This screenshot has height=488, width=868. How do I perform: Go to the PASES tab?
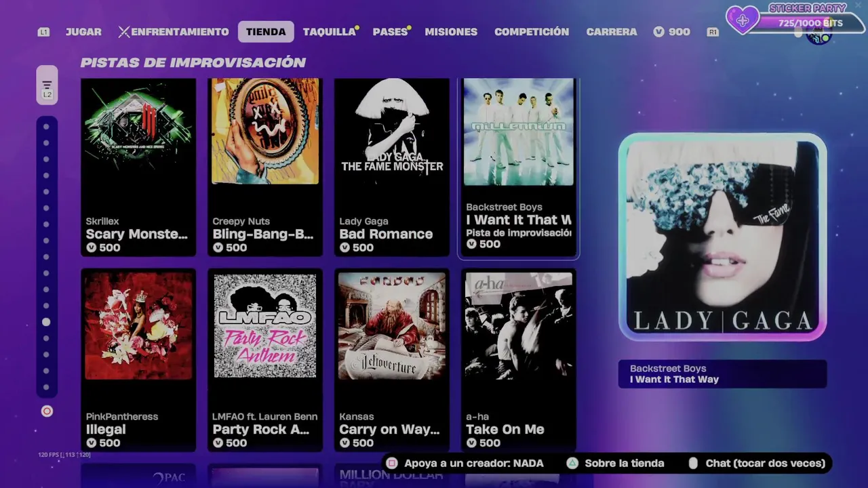pos(390,32)
